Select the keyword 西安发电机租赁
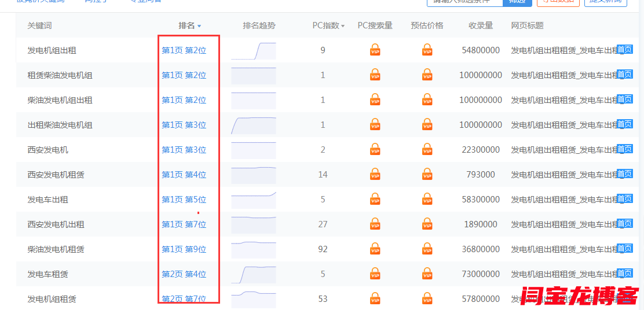 click(x=56, y=175)
